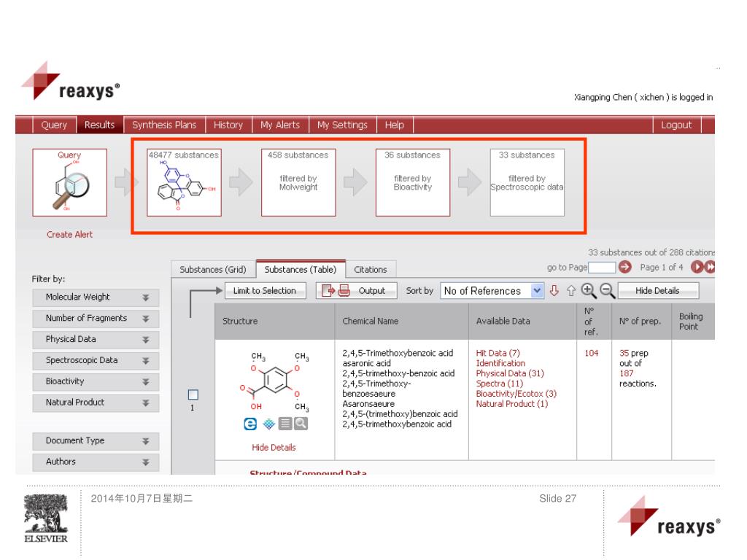Go to the next results page arrow
Image resolution: width=747 pixels, height=560 pixels.
[x=697, y=267]
